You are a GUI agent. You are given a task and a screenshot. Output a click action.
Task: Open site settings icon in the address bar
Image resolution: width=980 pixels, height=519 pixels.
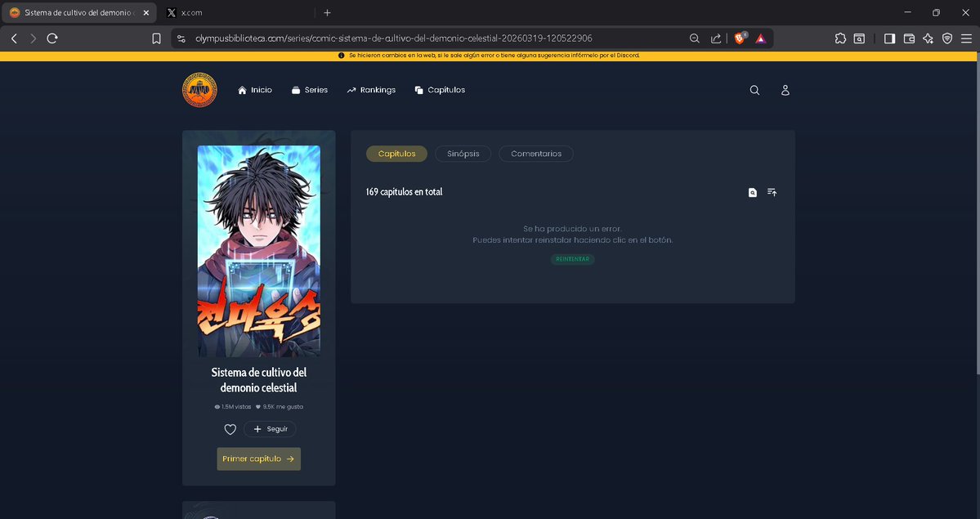pyautogui.click(x=181, y=38)
